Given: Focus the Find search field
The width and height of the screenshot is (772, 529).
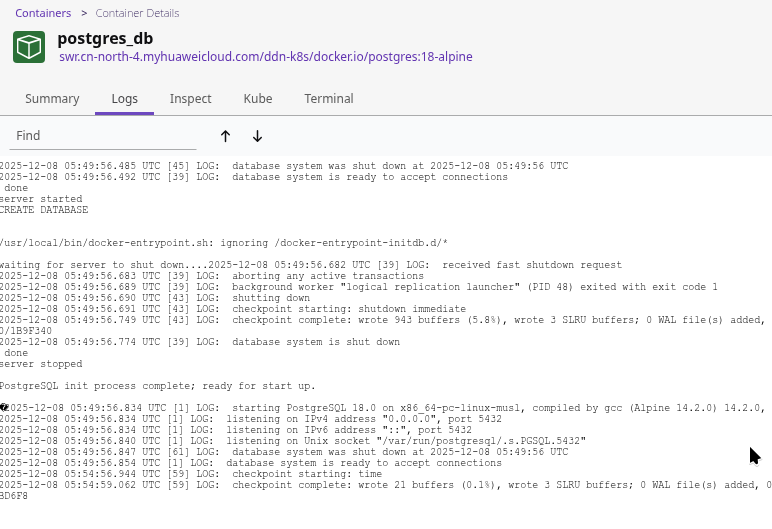Looking at the screenshot, I should (103, 136).
